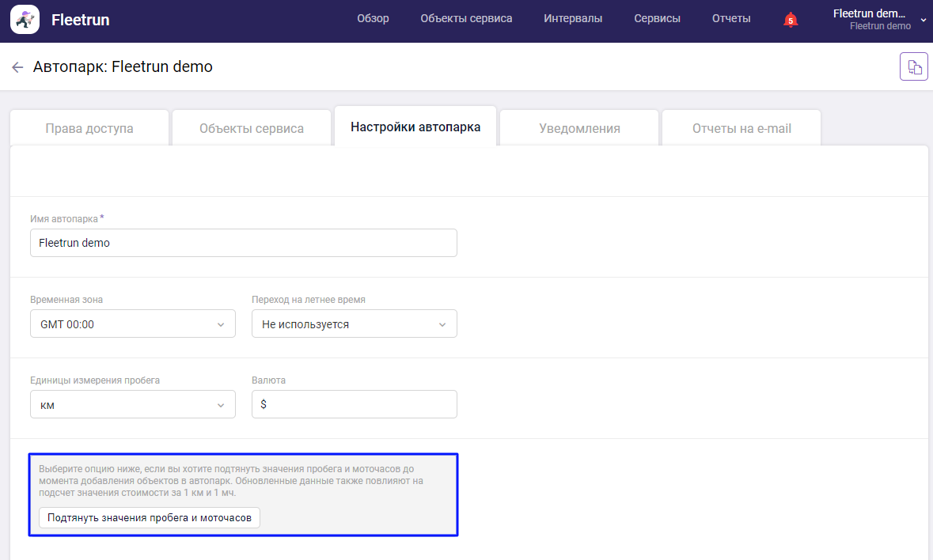Click the Fleetrun logo icon
933x560 pixels.
pyautogui.click(x=25, y=18)
